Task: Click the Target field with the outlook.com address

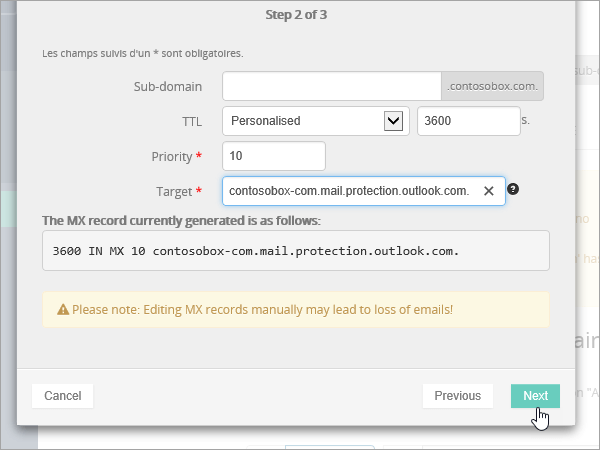Action: pyautogui.click(x=348, y=191)
